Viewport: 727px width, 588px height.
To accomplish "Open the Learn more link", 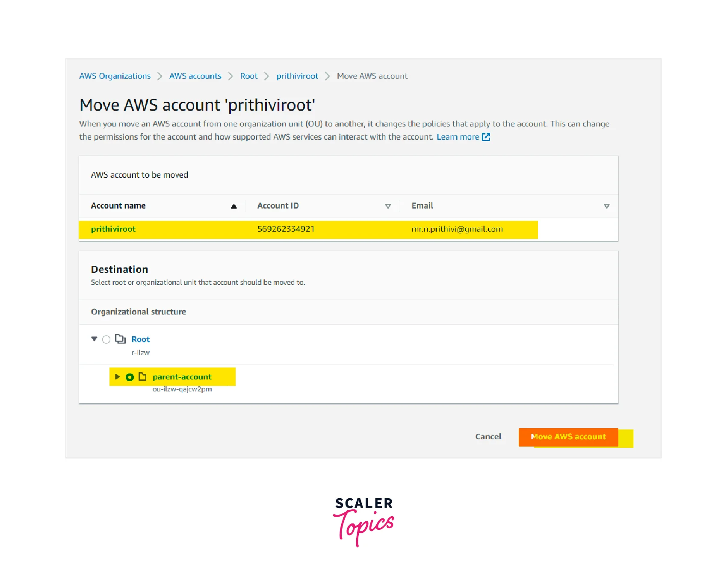I will [x=457, y=137].
